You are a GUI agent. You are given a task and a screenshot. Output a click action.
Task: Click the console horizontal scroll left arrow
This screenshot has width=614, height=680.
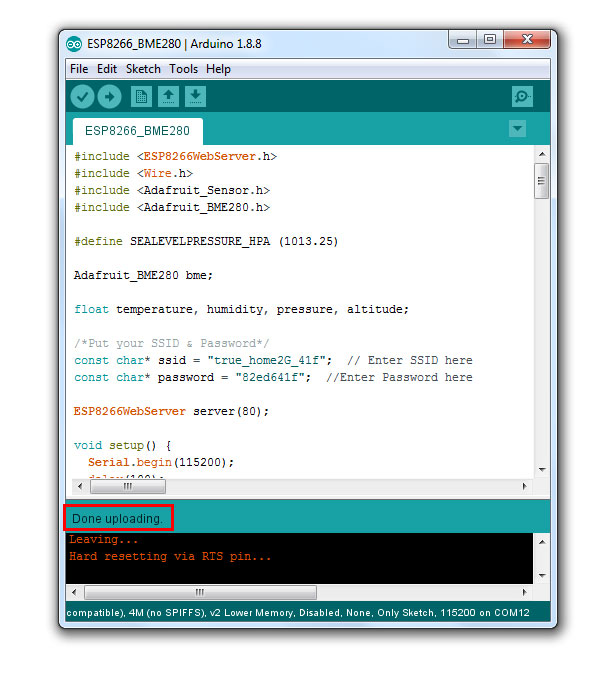coord(74,592)
